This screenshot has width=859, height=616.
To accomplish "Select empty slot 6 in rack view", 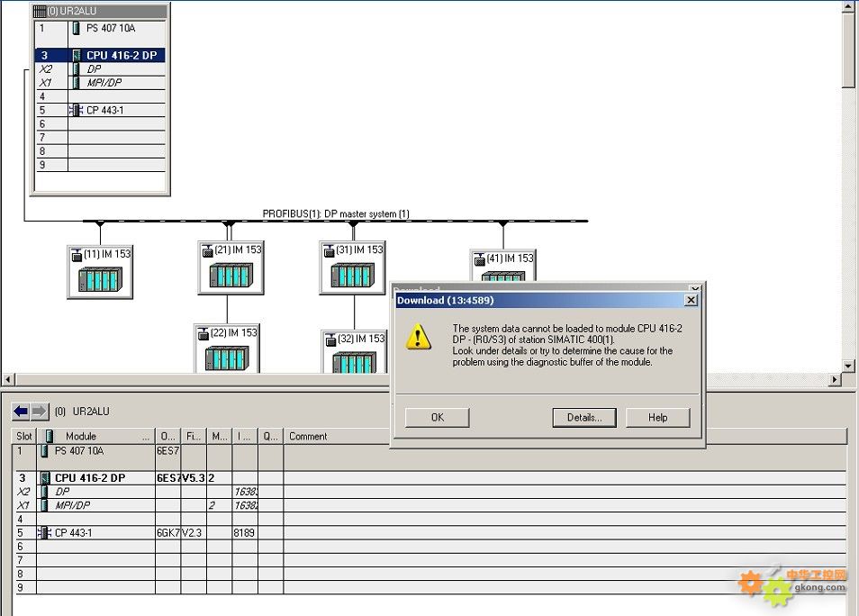I will pyautogui.click(x=100, y=124).
